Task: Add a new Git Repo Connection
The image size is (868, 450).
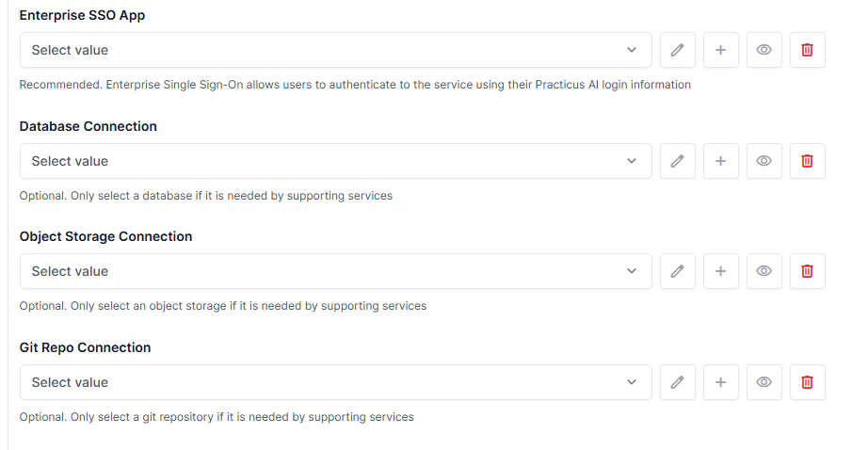Action: (720, 382)
